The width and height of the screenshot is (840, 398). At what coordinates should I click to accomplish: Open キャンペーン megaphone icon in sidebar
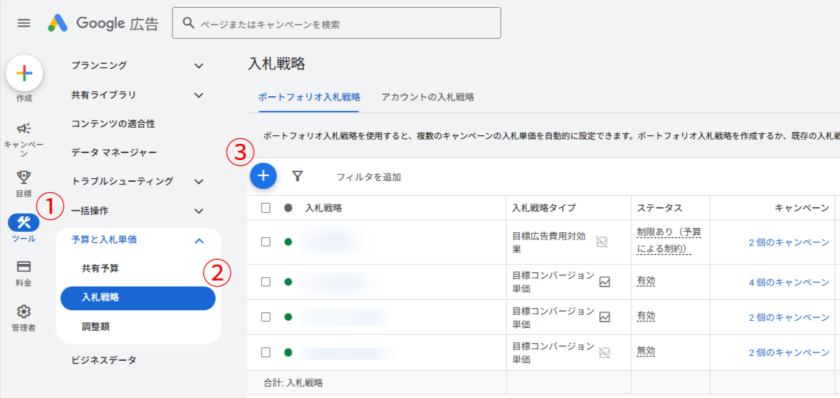(24, 128)
